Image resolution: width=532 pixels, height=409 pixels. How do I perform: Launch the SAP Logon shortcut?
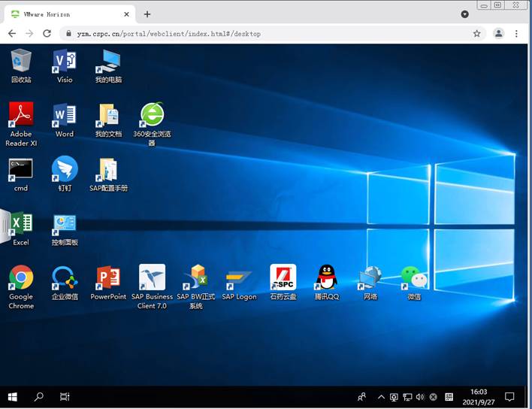[x=239, y=285]
